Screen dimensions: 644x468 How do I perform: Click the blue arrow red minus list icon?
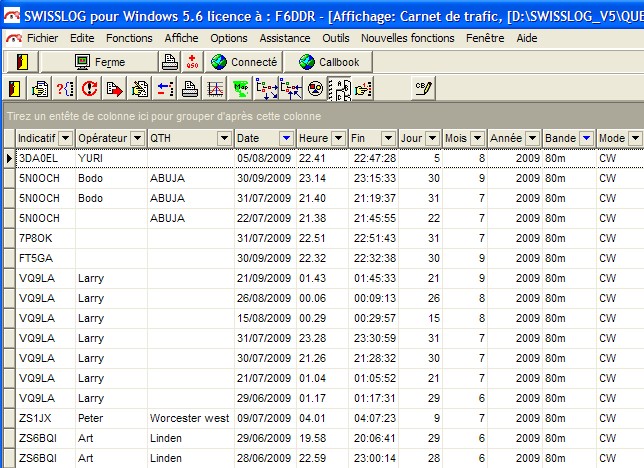165,88
